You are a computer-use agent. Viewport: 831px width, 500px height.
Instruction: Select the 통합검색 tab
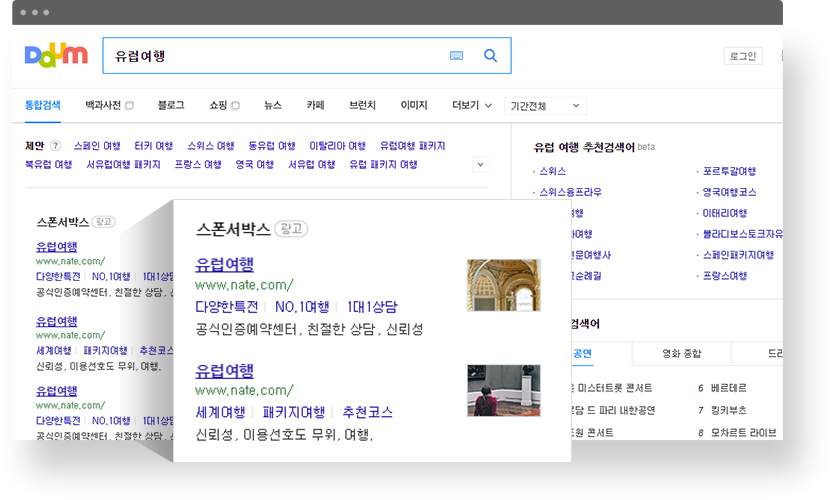click(42, 105)
